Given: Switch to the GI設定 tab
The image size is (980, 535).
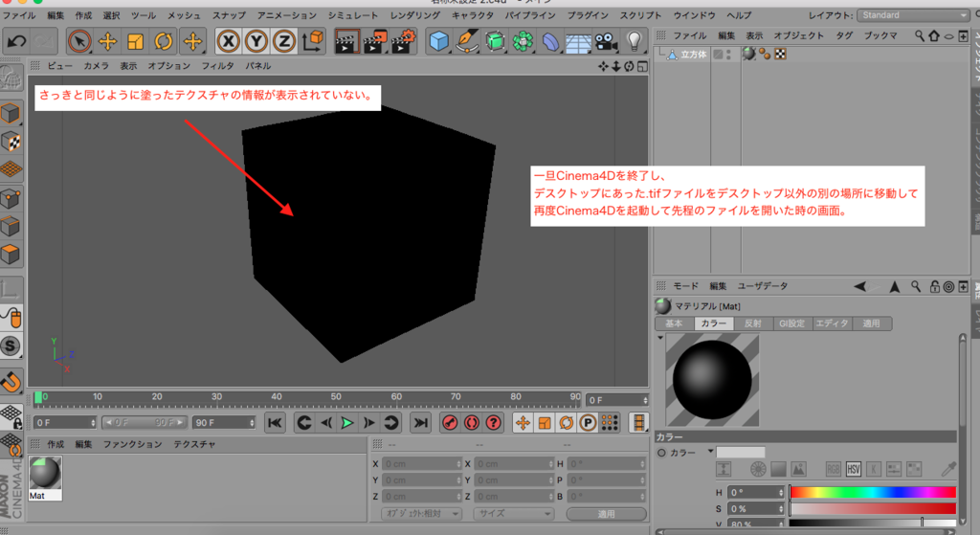Looking at the screenshot, I should coord(791,323).
